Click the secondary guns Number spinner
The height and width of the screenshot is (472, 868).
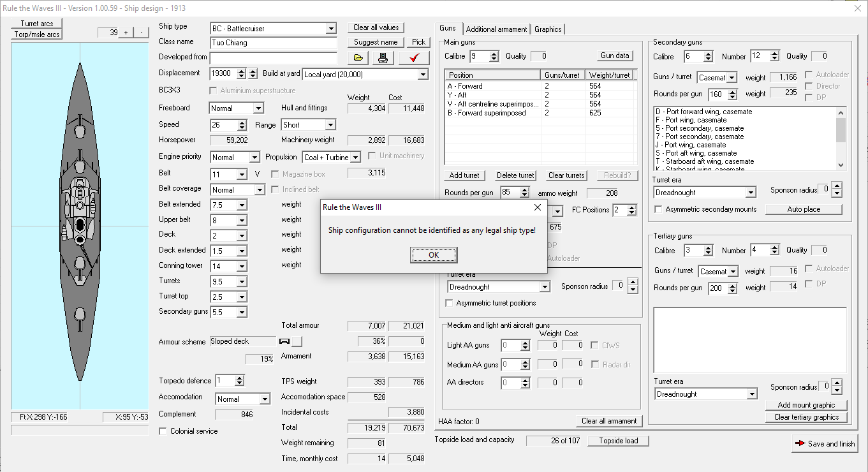point(775,57)
